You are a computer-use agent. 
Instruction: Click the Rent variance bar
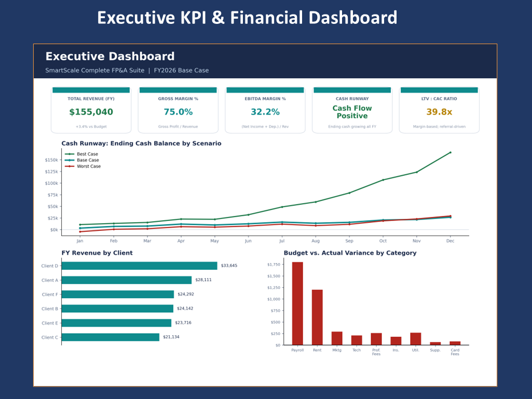(317, 317)
